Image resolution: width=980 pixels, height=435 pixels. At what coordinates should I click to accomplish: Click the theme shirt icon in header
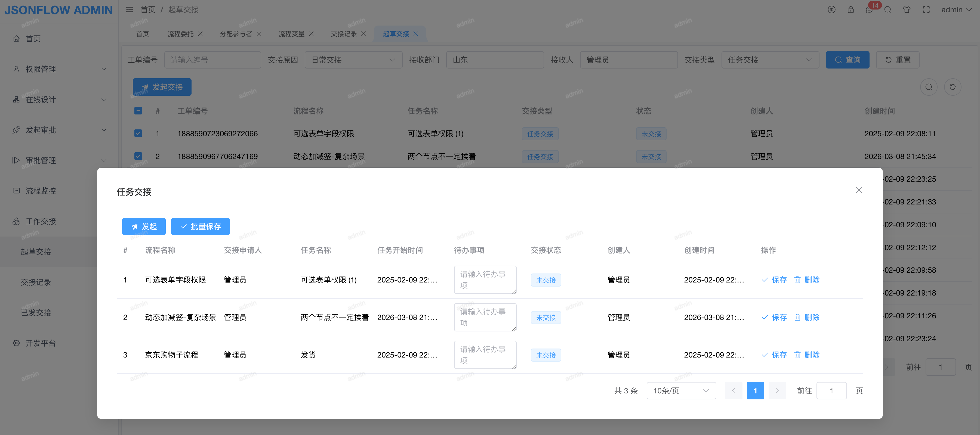tap(907, 10)
